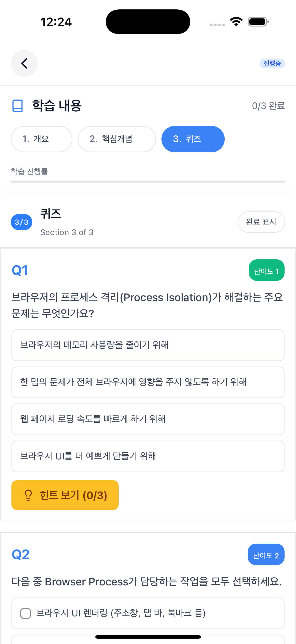Image resolution: width=296 pixels, height=644 pixels.
Task: Tap the back chevron button
Action: (24, 63)
